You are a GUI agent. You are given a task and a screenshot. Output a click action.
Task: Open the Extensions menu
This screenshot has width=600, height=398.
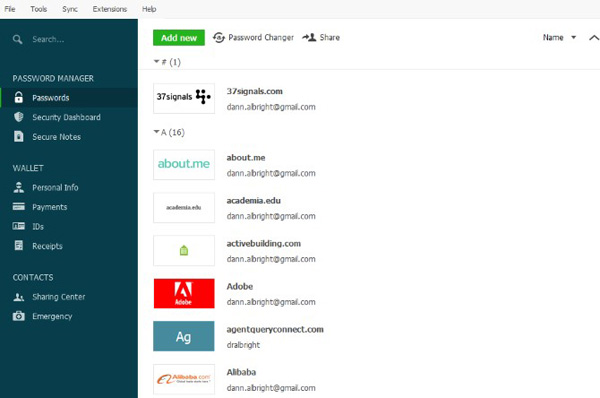(109, 9)
